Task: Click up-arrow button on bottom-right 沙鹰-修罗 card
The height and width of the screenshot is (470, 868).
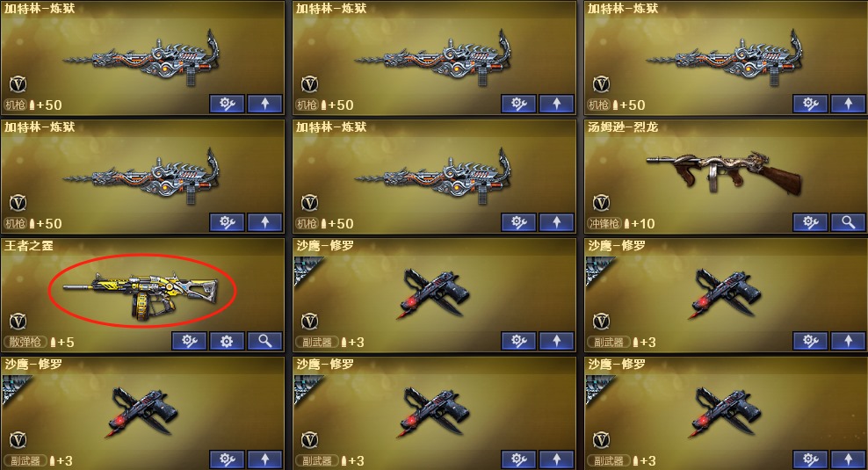Action: pyautogui.click(x=848, y=459)
